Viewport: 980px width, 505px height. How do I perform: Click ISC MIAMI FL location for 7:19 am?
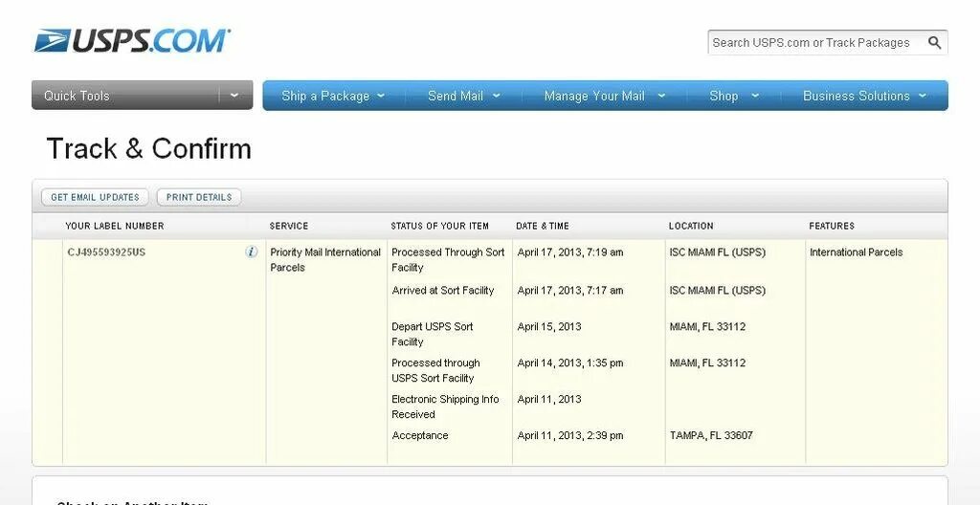click(x=718, y=252)
